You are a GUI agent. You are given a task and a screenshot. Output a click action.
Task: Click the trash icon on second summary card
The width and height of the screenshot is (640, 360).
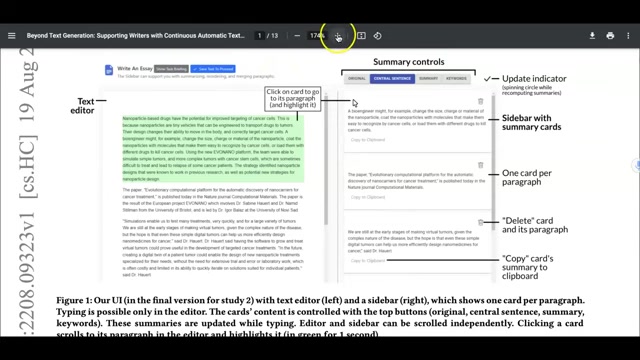pyautogui.click(x=480, y=165)
